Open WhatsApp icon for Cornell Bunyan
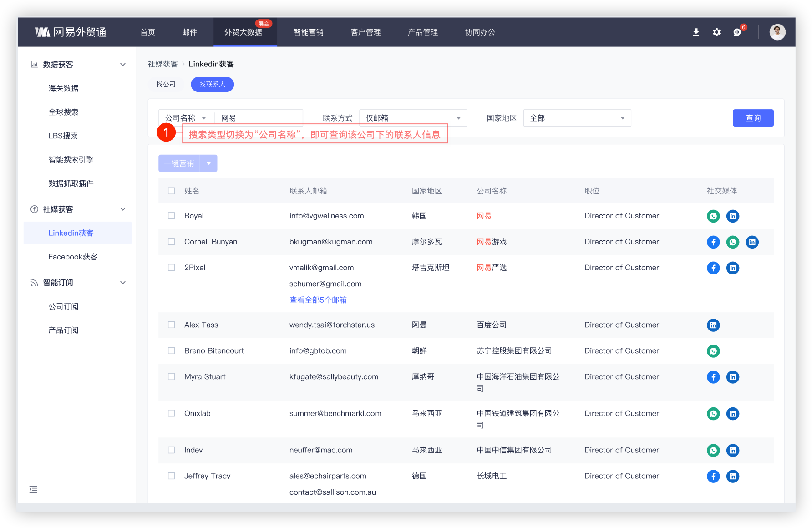This screenshot has width=812, height=528. click(733, 242)
